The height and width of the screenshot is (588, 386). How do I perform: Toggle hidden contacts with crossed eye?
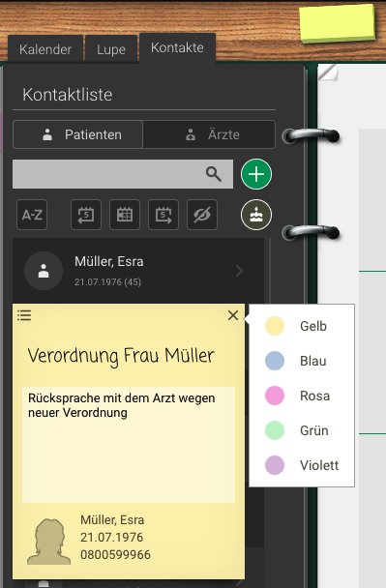[x=202, y=215]
